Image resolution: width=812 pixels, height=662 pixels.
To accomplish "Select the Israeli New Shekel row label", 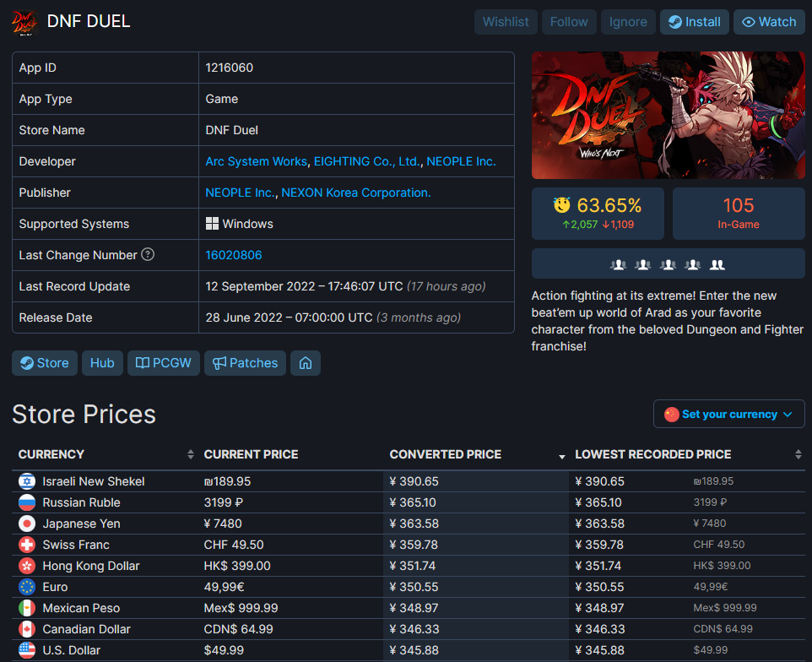I will pos(93,481).
